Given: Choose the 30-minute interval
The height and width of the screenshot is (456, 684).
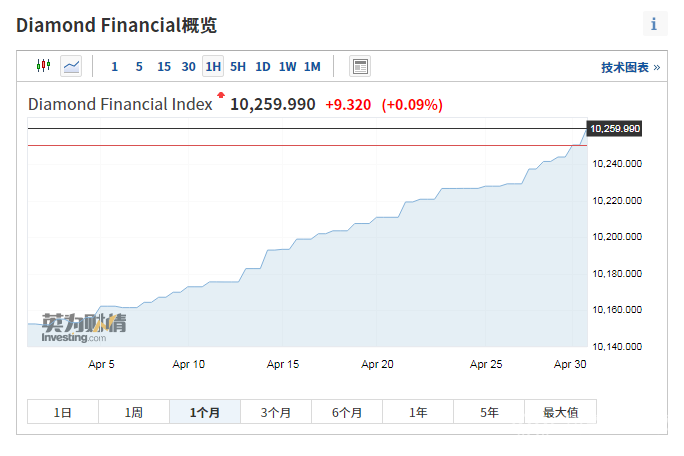Looking at the screenshot, I should 189,67.
